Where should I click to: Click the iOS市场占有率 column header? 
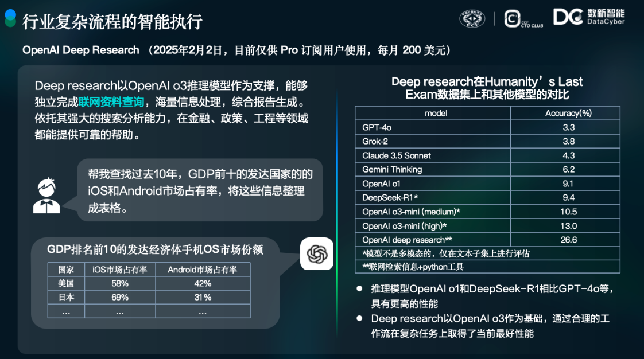(120, 270)
